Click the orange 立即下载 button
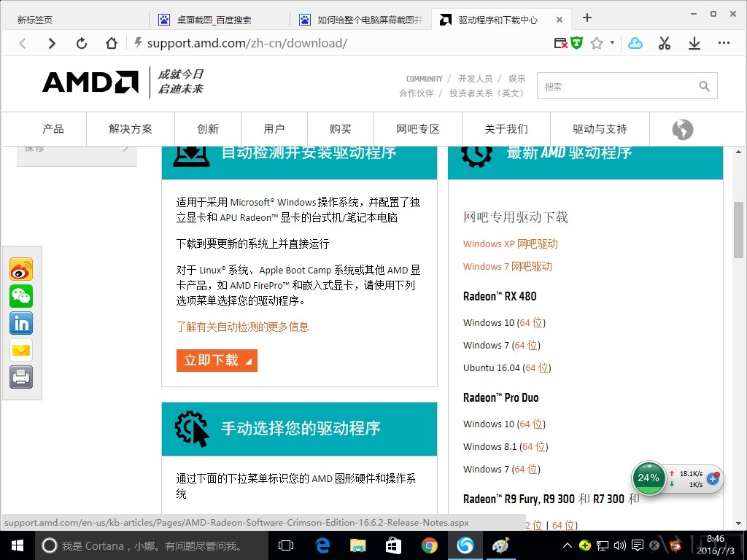 (x=217, y=360)
